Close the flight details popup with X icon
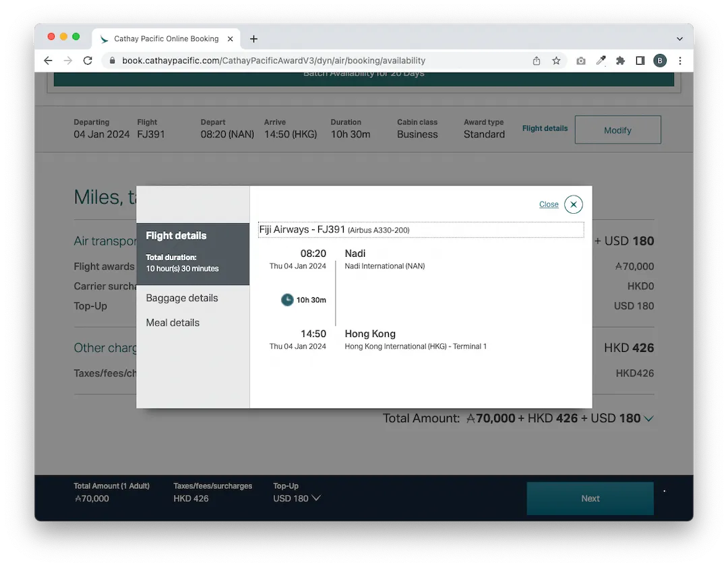Screen dimensions: 728x567 tap(574, 204)
